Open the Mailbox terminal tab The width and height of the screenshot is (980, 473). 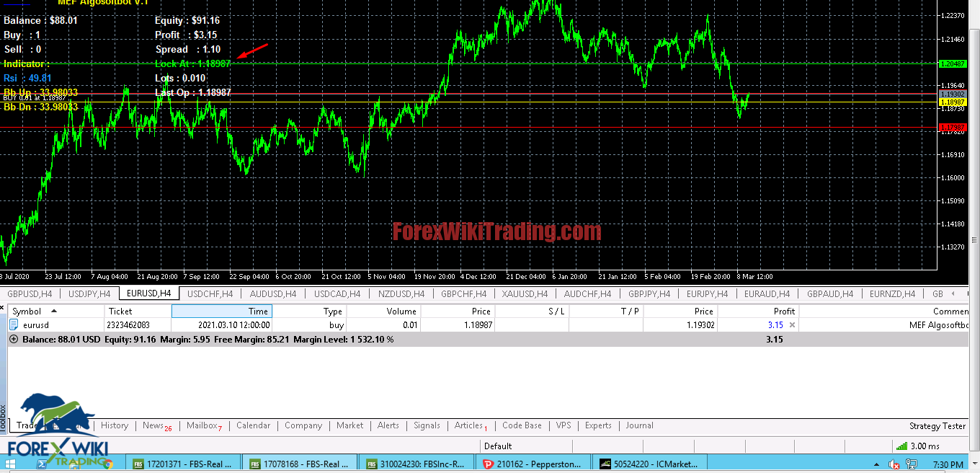click(x=204, y=425)
